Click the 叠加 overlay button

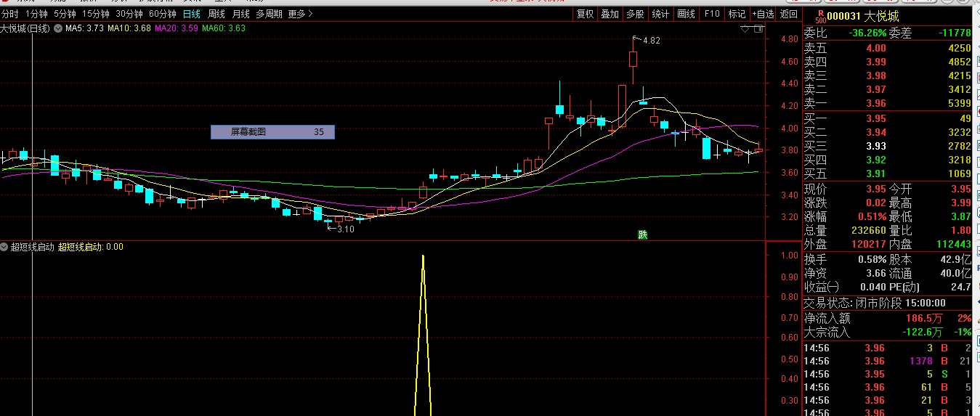[610, 14]
